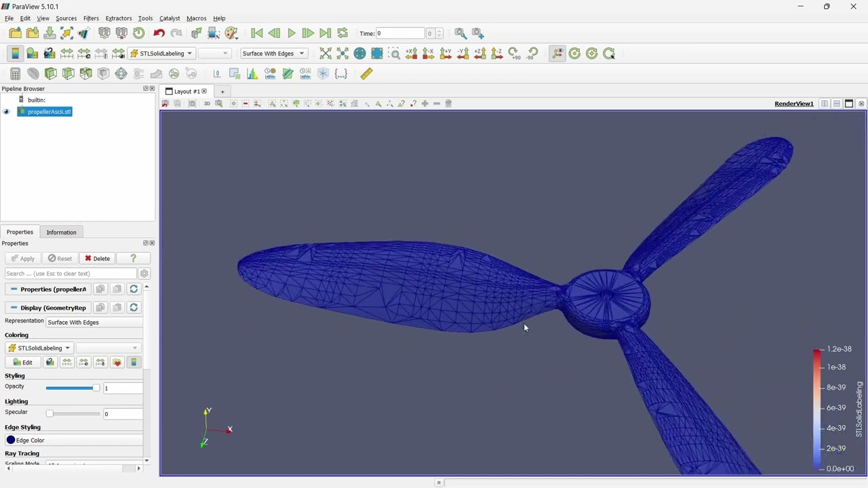Open Representation combo box in Properties panel
Screen dimensions: 868x488
[x=94, y=323]
